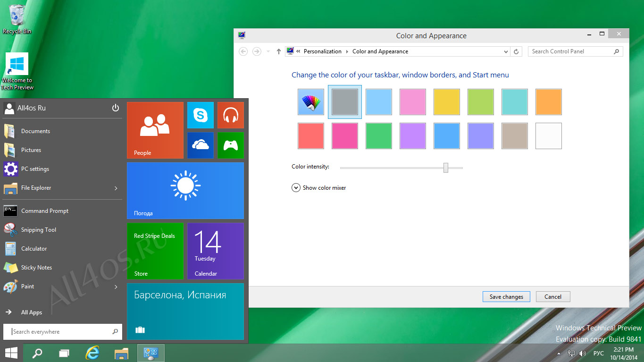Image resolution: width=644 pixels, height=362 pixels.
Task: Click the Search everywhere box
Action: pyautogui.click(x=63, y=332)
